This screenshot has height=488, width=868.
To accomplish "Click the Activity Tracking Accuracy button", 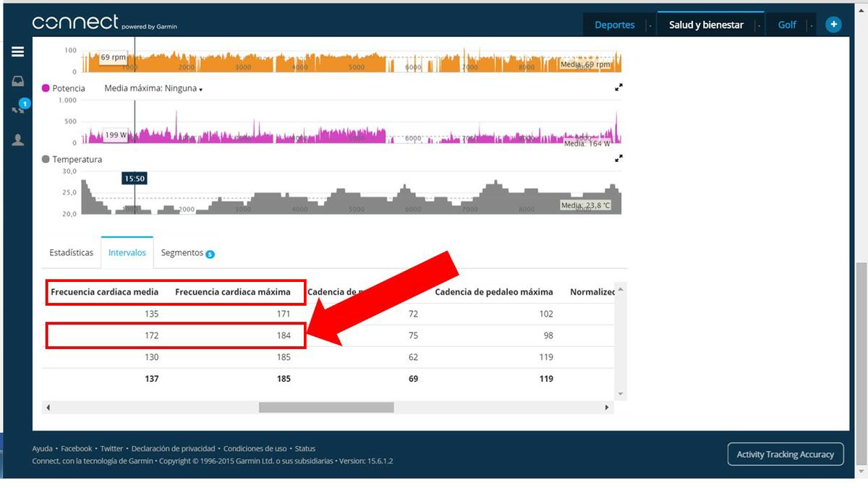I will pyautogui.click(x=785, y=454).
